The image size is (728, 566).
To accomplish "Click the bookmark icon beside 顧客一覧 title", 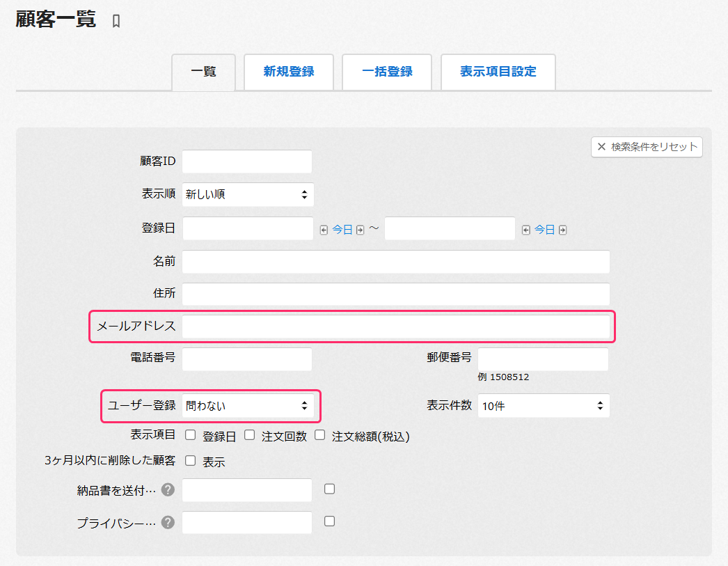I will click(116, 20).
